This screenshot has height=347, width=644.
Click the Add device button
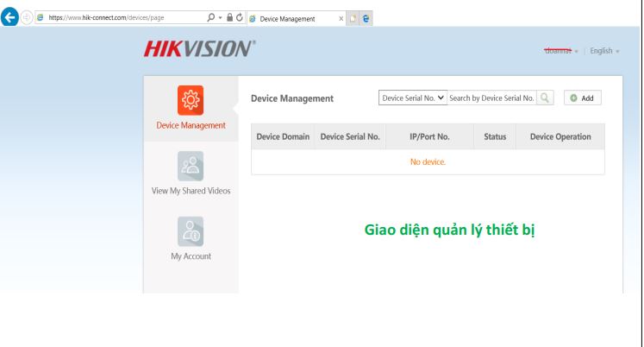coord(583,98)
